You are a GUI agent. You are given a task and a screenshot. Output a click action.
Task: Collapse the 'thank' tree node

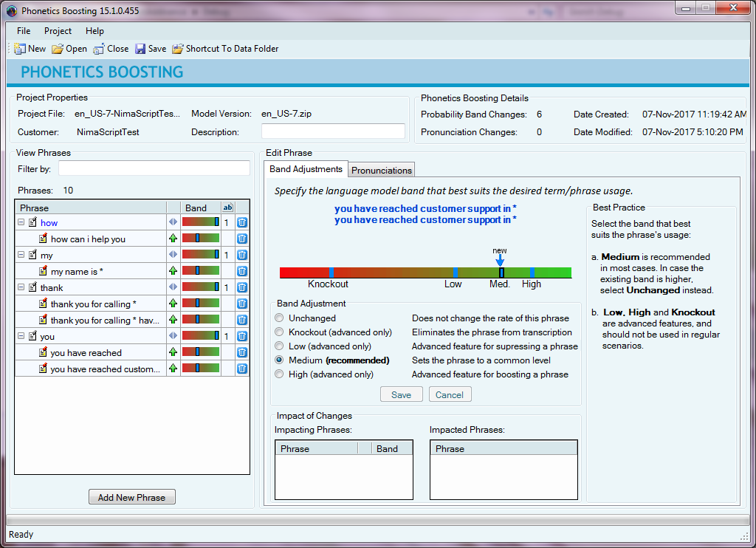pyautogui.click(x=21, y=287)
